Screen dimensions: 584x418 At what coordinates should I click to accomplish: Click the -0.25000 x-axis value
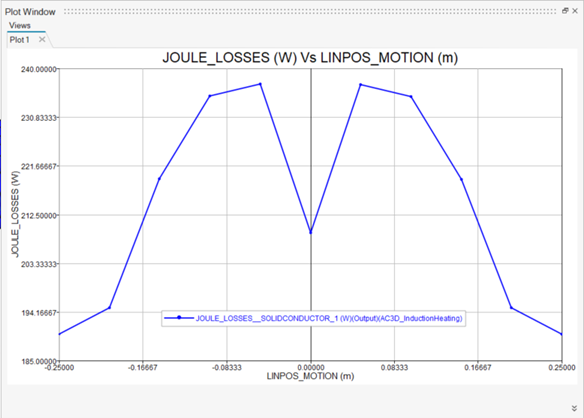pos(60,368)
